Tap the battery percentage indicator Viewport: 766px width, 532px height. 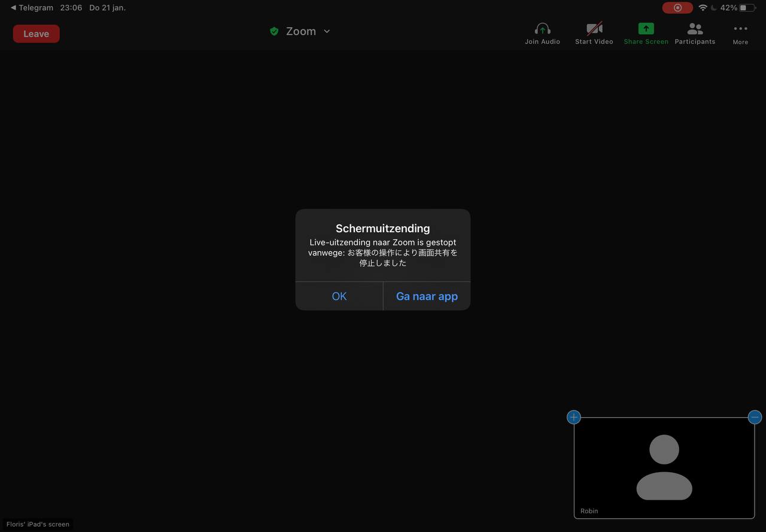pyautogui.click(x=729, y=8)
